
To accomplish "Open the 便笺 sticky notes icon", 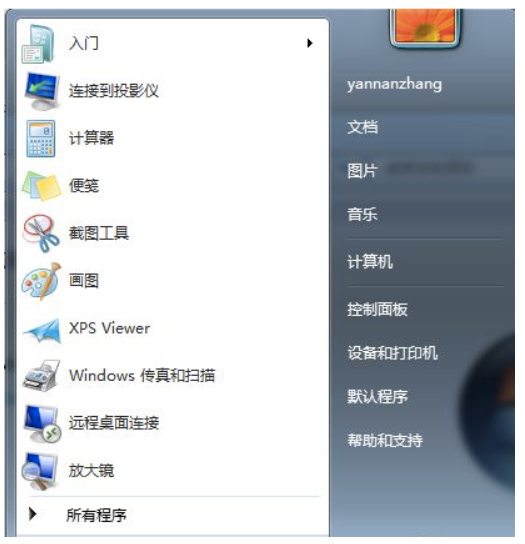I will click(x=41, y=186).
